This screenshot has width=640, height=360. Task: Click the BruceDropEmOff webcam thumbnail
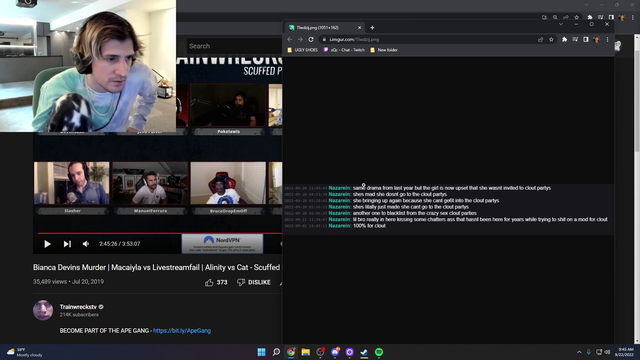point(228,183)
